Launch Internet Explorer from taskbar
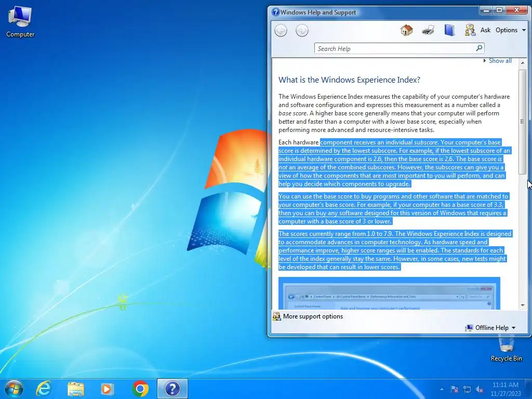 (44, 389)
